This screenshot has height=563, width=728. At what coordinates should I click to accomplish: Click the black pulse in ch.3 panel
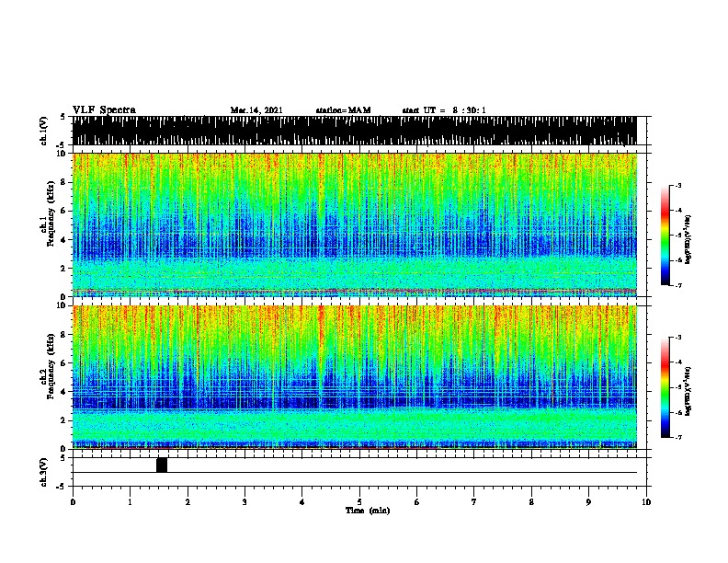162,465
